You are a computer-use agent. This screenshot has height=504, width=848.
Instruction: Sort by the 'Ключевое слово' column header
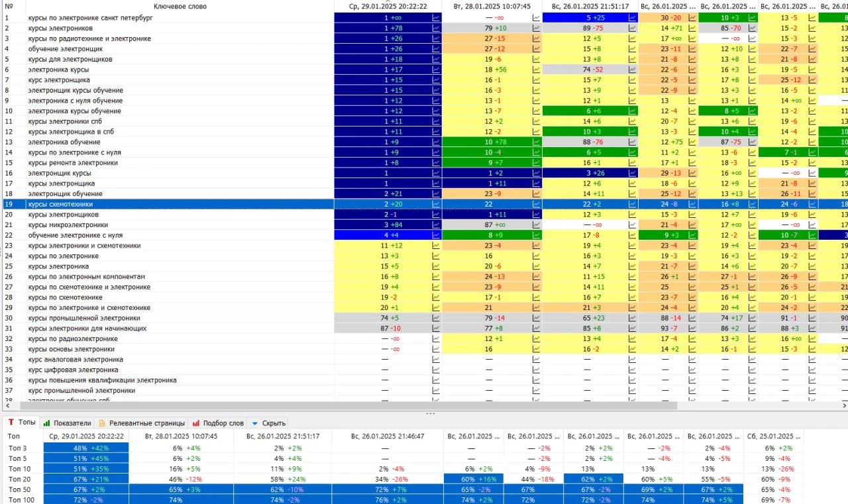(x=180, y=7)
